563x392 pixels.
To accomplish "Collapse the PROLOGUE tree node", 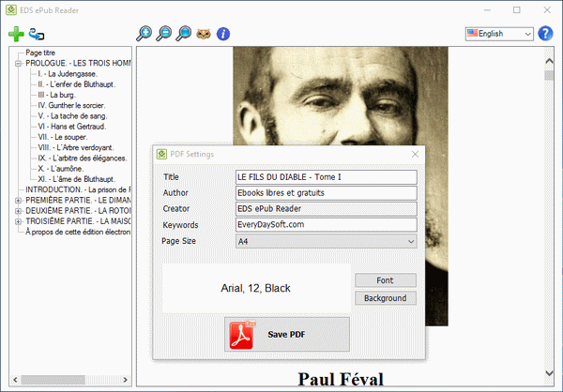I will coord(18,64).
